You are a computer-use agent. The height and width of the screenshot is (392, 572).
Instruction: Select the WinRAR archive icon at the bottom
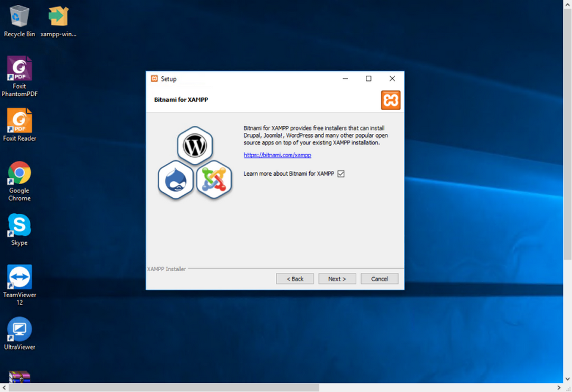coord(19,377)
